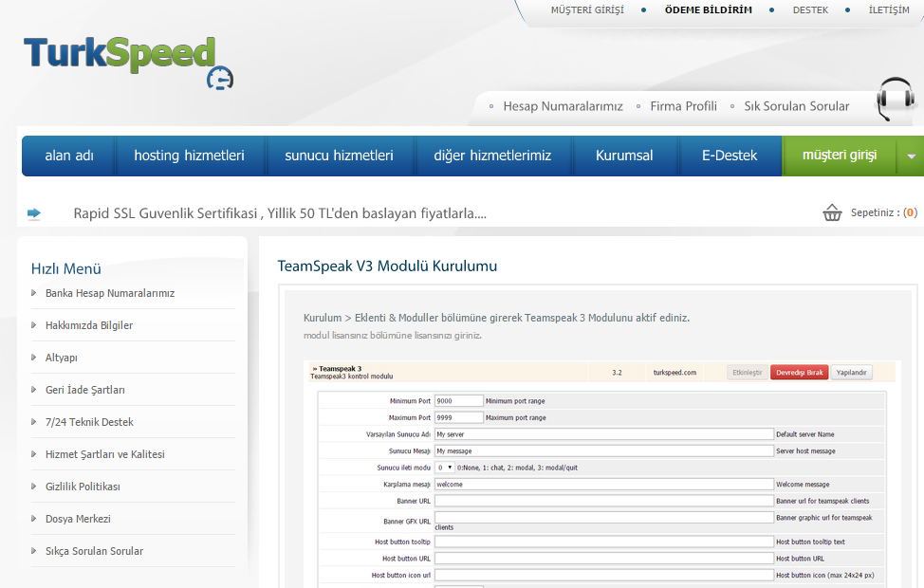Open Sıkça Sorulan Sorular sidebar link
The height and width of the screenshot is (588, 924).
94,551
